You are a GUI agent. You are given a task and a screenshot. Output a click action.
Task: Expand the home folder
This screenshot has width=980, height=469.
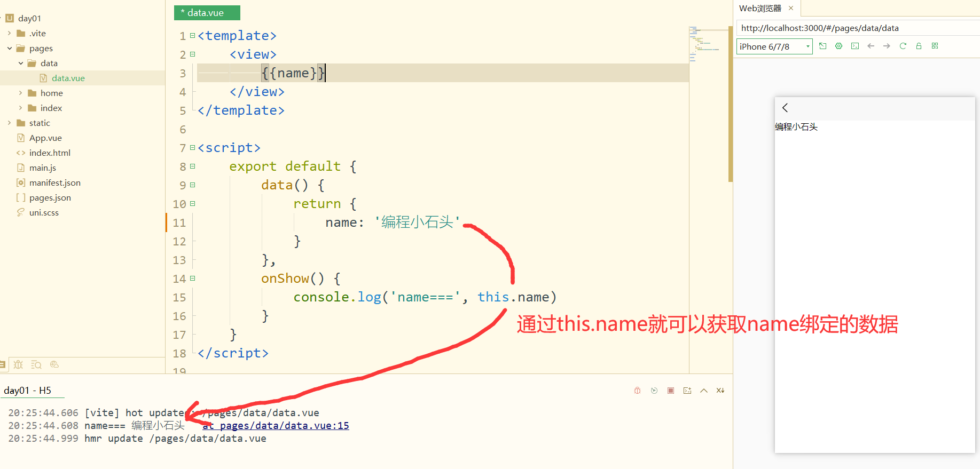[21, 93]
